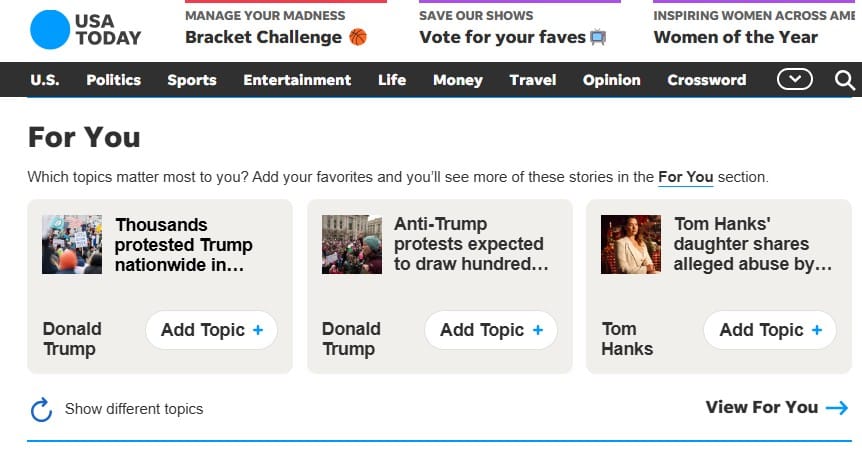Open the Women of the Year promo

735,37
